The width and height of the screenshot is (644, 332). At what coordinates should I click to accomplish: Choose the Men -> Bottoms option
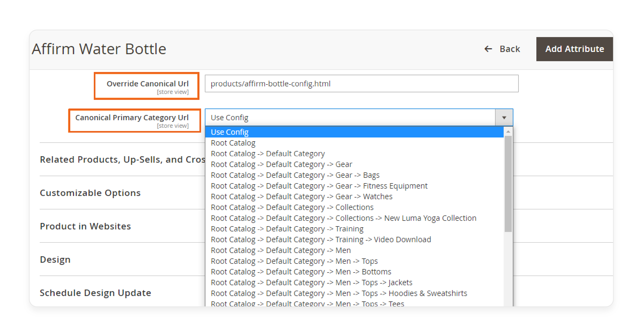[x=354, y=272]
